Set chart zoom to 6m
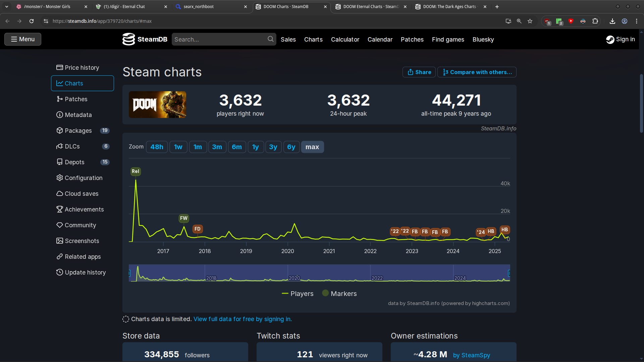This screenshot has height=362, width=644. 237,147
